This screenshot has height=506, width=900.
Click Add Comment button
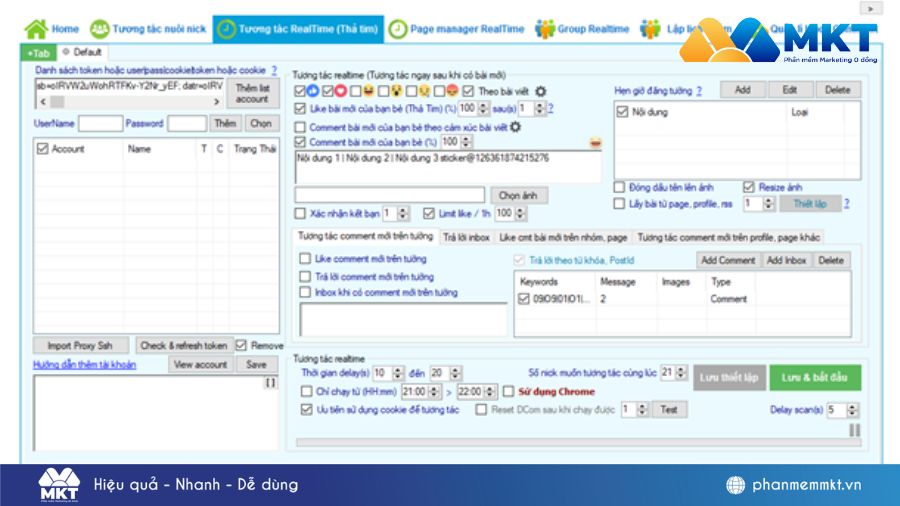point(728,260)
